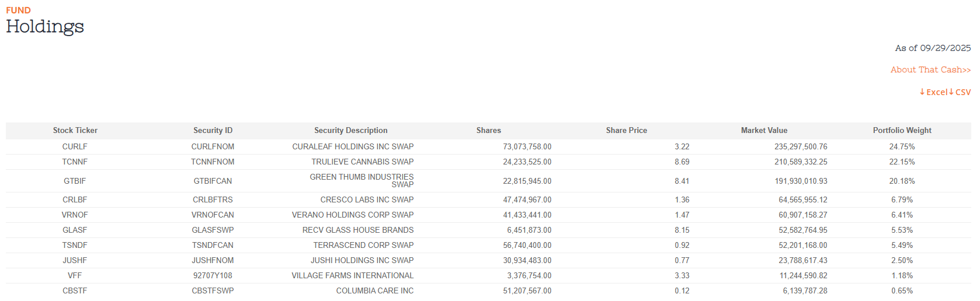Select the TCNNF ticker cell
Image resolution: width=980 pixels, height=301 pixels.
[x=75, y=162]
